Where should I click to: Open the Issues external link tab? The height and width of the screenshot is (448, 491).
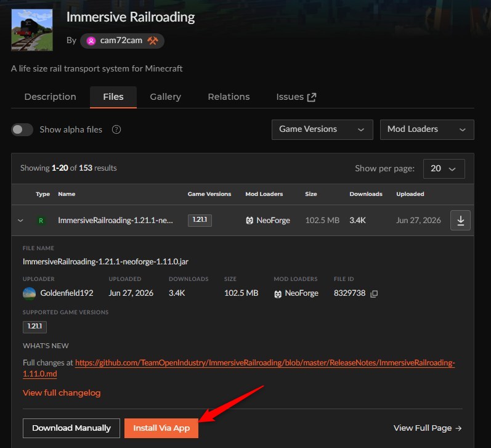point(296,97)
